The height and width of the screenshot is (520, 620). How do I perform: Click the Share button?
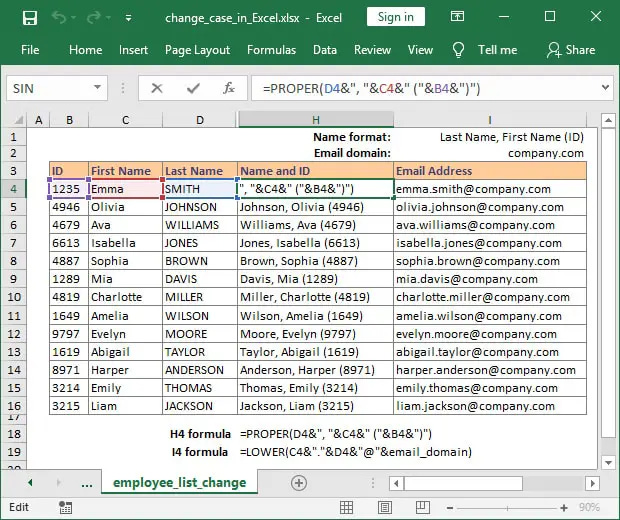pyautogui.click(x=571, y=50)
